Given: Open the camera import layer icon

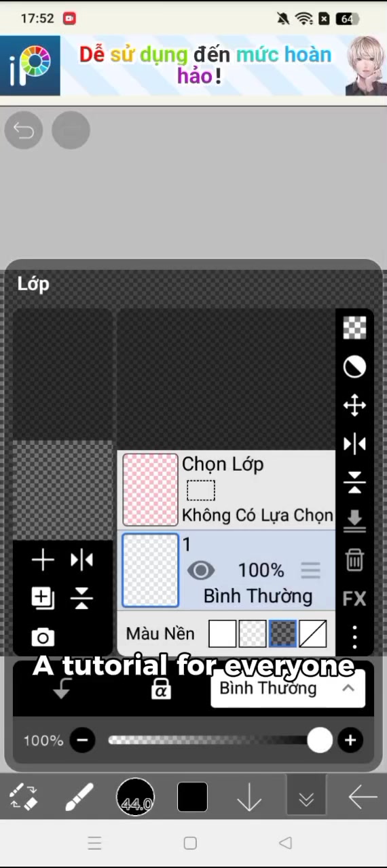Looking at the screenshot, I should pyautogui.click(x=43, y=637).
